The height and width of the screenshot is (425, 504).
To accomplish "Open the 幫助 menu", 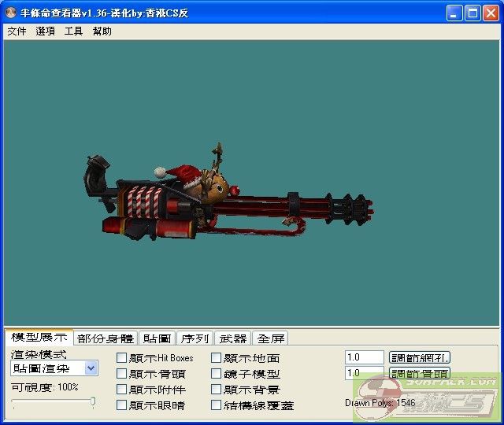I will (x=102, y=31).
